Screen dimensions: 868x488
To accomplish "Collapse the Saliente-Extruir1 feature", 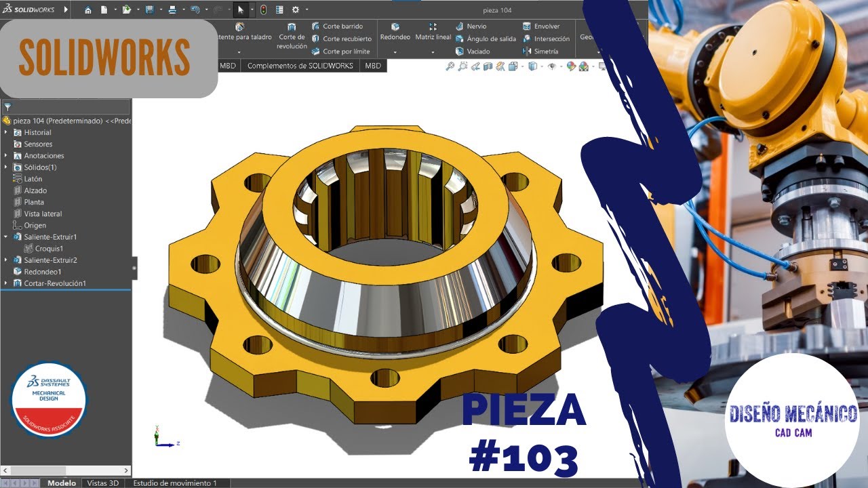I will pyautogui.click(x=6, y=237).
